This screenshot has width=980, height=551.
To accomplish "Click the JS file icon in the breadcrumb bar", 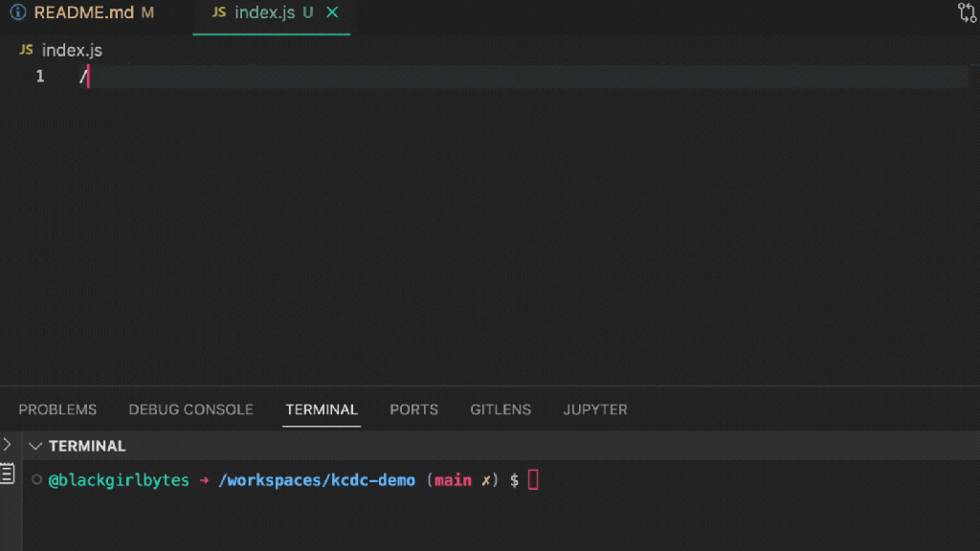I will tap(25, 49).
